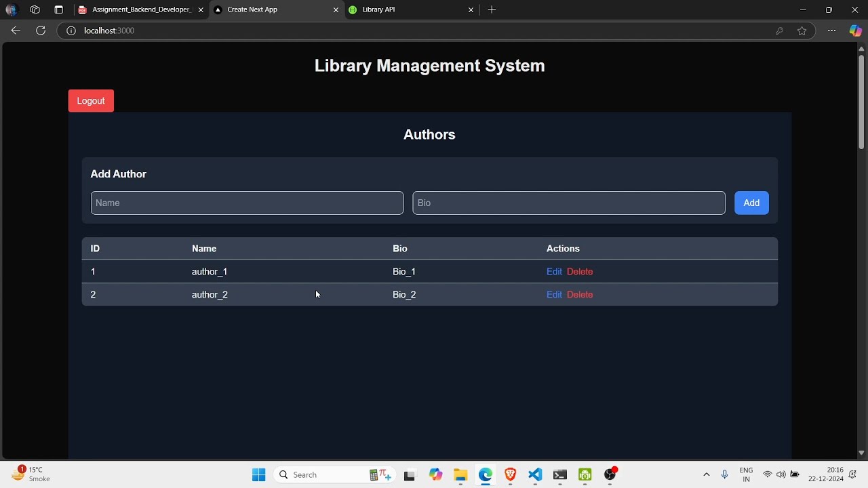Log out with the red Logout button

pyautogui.click(x=91, y=101)
